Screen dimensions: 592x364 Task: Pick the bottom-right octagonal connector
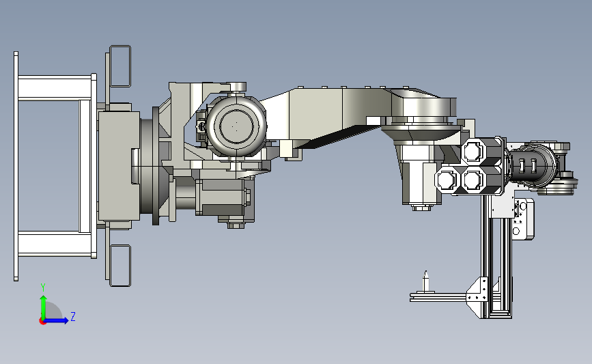pos(473,180)
